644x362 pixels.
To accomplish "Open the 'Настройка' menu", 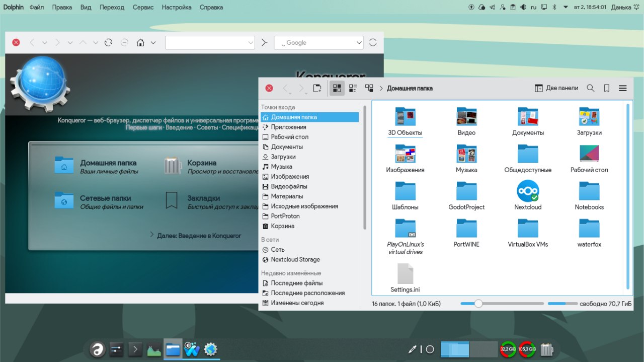I will (177, 8).
